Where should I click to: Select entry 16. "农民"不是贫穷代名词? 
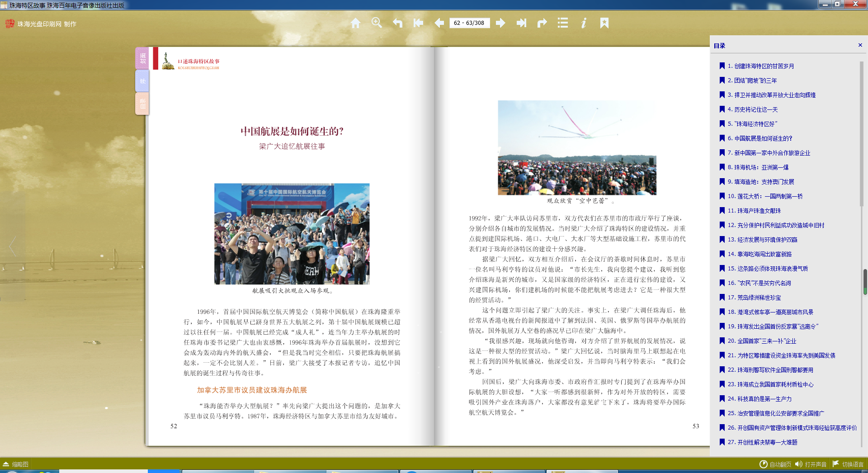pyautogui.click(x=759, y=283)
